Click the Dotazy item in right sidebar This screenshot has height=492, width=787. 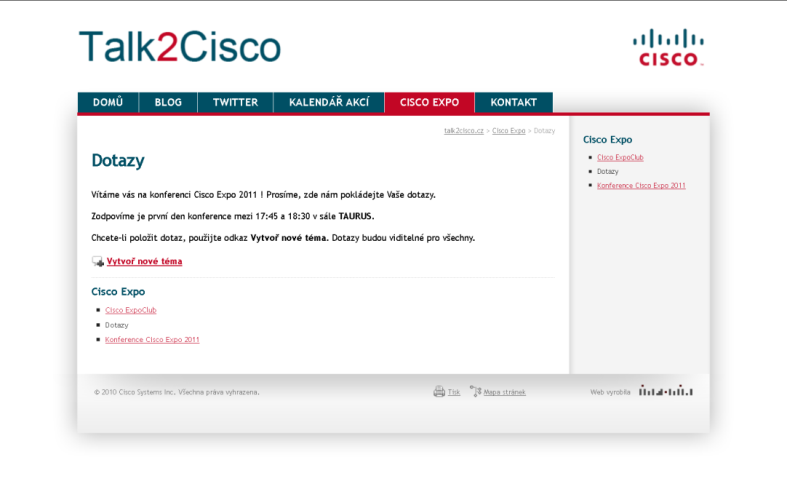click(607, 171)
